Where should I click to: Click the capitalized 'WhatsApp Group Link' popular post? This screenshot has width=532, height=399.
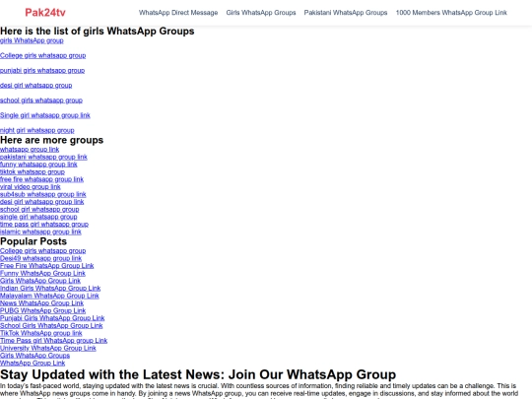pyautogui.click(x=33, y=363)
